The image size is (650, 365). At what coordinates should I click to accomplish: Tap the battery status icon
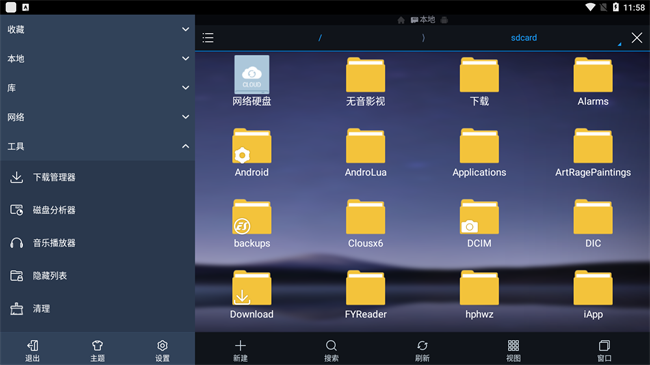[x=616, y=7]
